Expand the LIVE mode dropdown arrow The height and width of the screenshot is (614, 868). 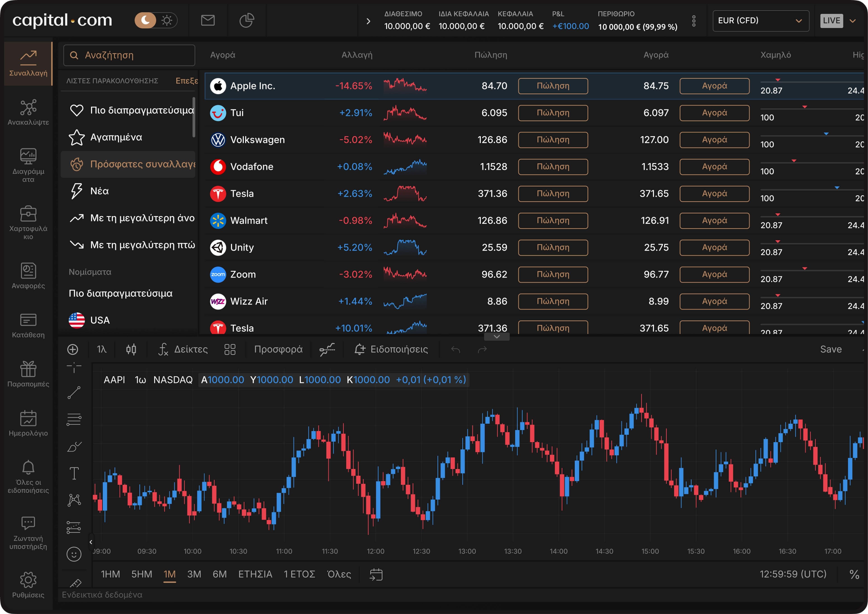[852, 21]
